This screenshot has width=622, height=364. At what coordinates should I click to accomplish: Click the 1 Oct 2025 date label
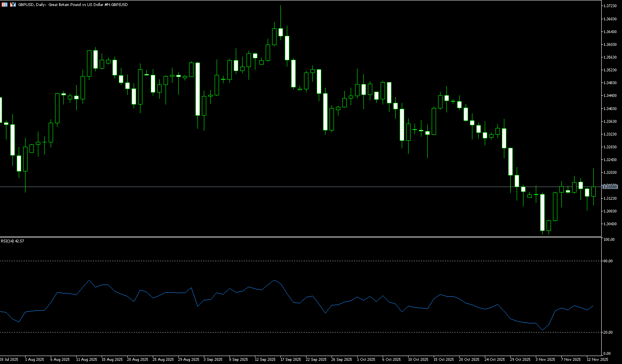click(366, 360)
